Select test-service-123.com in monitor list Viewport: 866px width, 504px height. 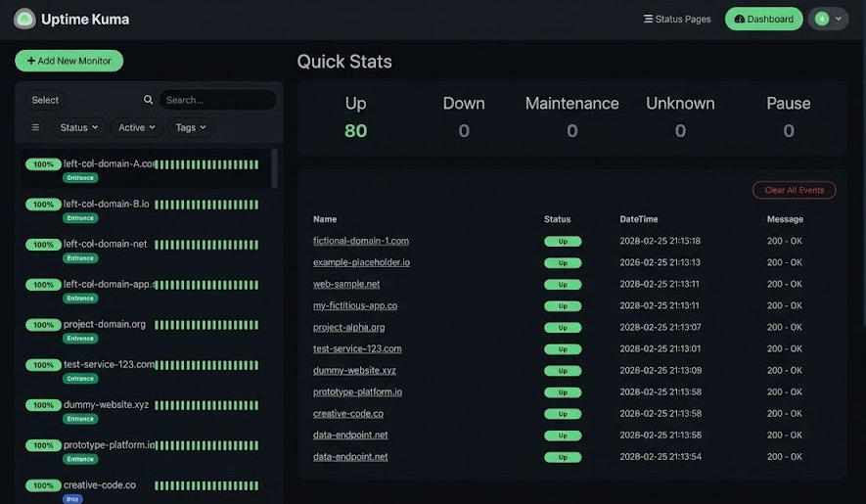point(146,370)
